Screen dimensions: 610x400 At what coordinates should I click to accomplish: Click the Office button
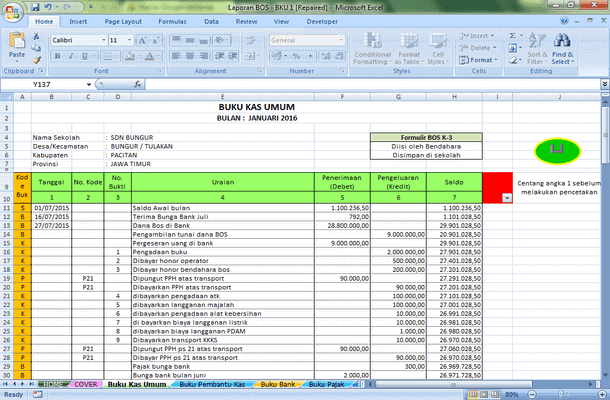pyautogui.click(x=12, y=12)
